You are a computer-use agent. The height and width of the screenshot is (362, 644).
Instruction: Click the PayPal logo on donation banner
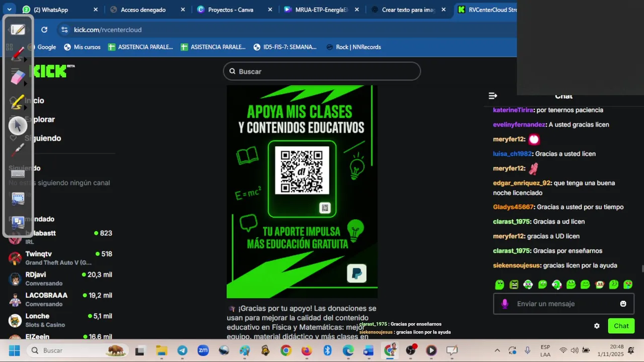point(357,274)
